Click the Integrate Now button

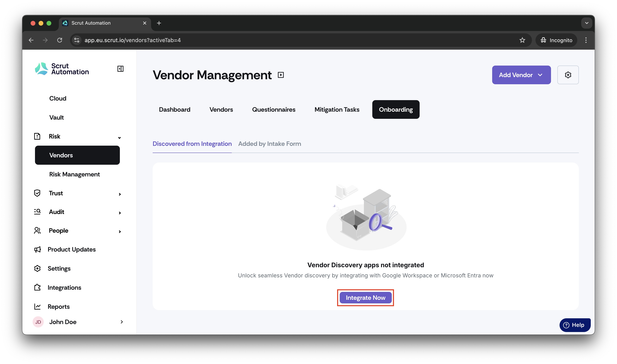365,297
